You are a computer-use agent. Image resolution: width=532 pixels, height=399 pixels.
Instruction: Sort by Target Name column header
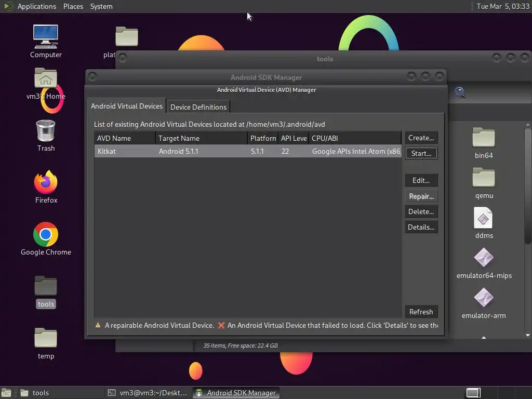(201, 138)
